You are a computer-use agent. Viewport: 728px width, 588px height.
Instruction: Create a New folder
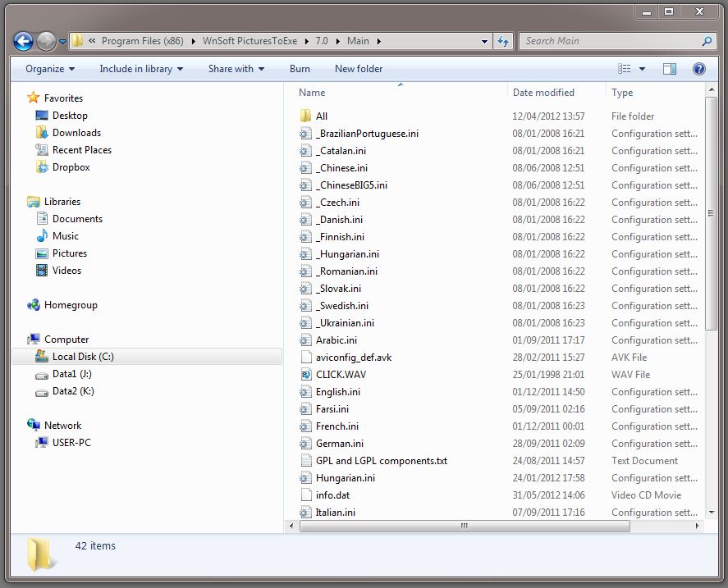click(359, 69)
